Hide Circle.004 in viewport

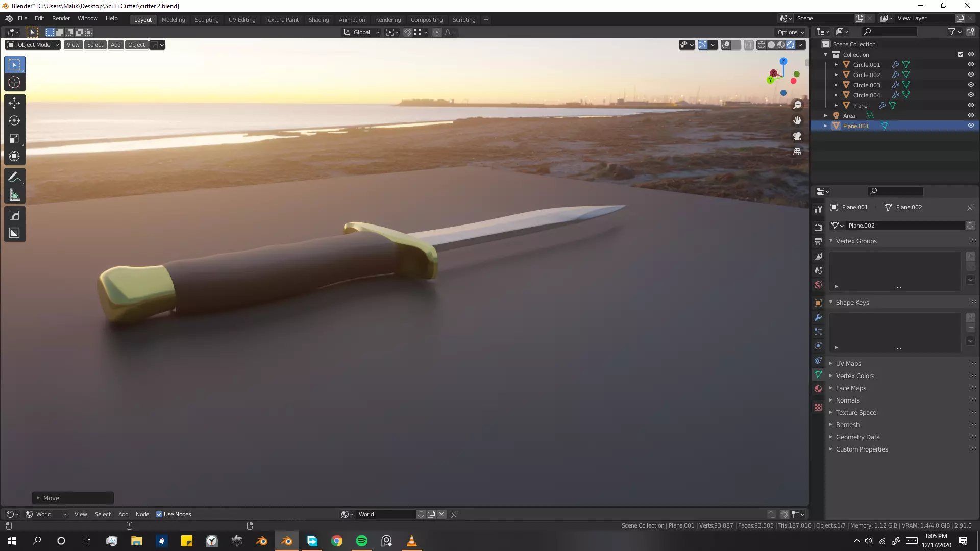coord(971,95)
